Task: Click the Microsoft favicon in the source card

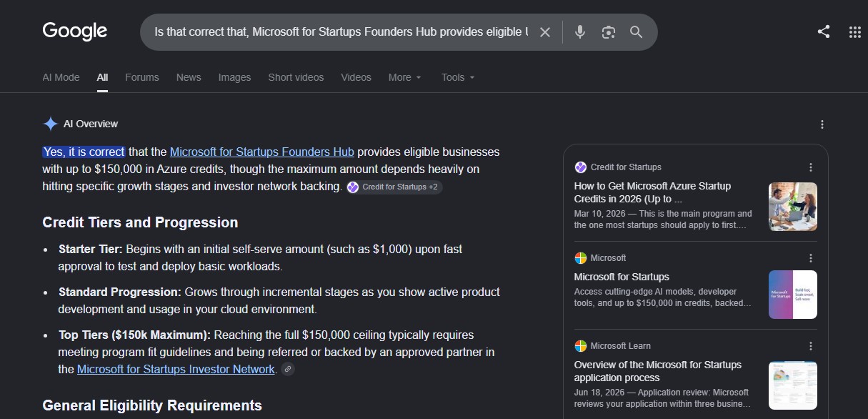Action: (580, 258)
